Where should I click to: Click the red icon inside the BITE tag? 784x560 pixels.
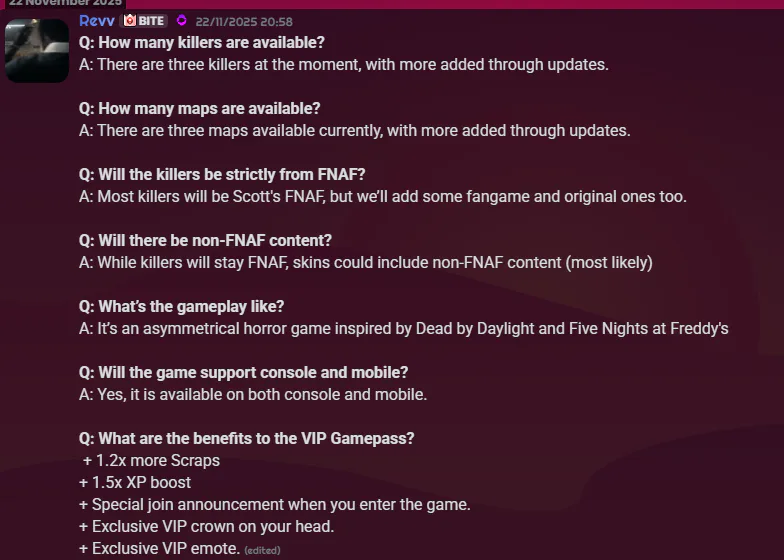tap(130, 21)
